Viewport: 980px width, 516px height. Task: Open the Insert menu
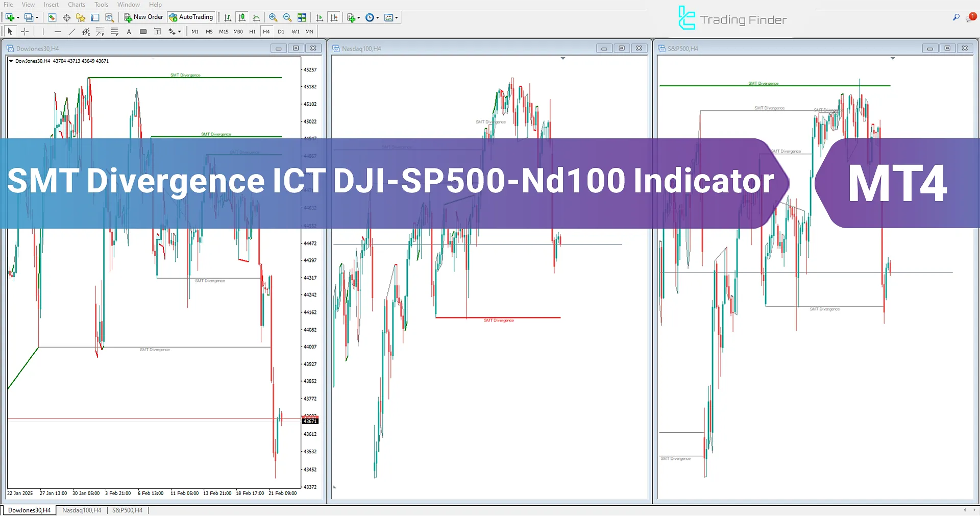pos(51,5)
